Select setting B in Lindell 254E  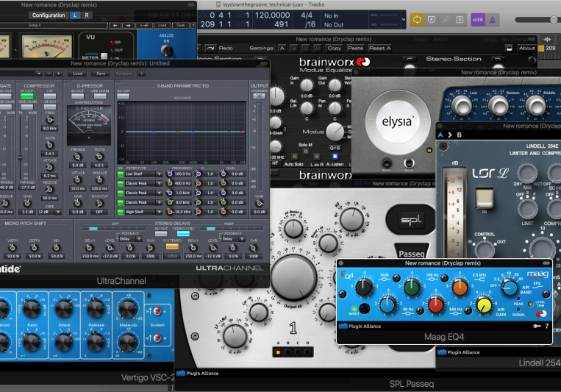pos(459,135)
